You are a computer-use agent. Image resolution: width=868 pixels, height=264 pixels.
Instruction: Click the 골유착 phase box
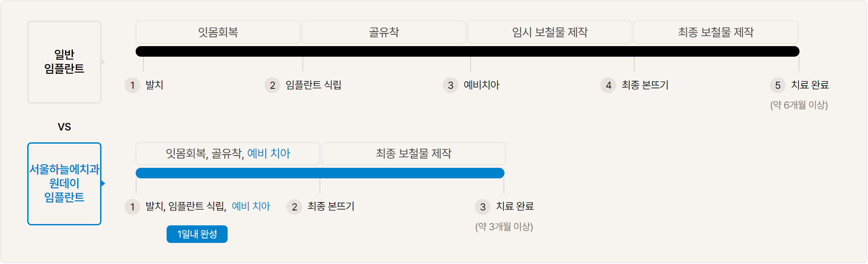point(384,32)
